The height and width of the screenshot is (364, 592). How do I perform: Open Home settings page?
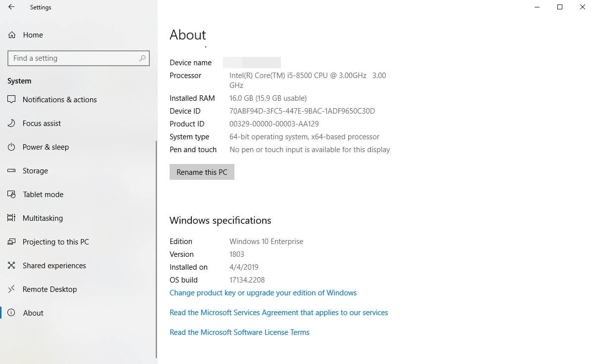(x=33, y=35)
